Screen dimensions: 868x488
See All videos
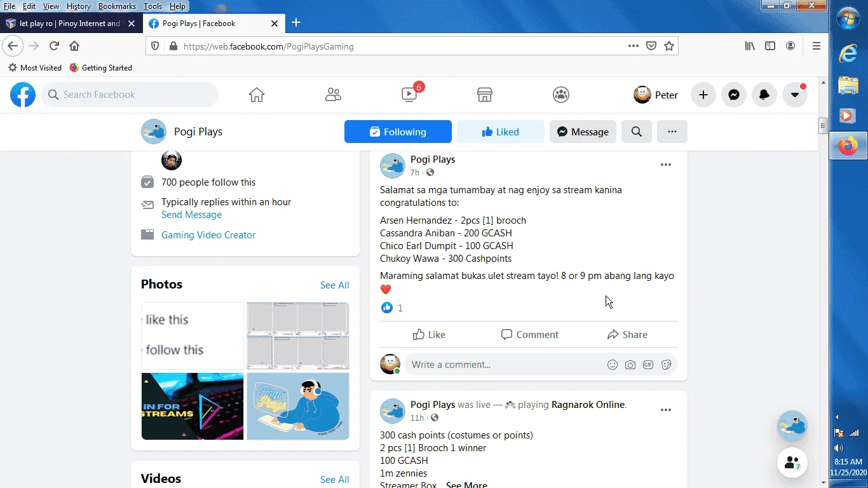pos(334,480)
